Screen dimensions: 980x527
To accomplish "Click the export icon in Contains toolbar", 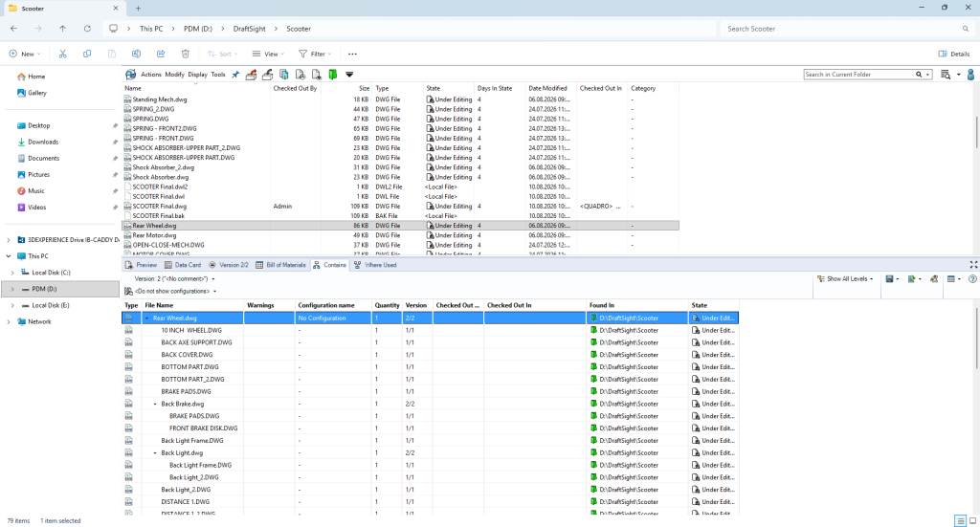I will [912, 279].
